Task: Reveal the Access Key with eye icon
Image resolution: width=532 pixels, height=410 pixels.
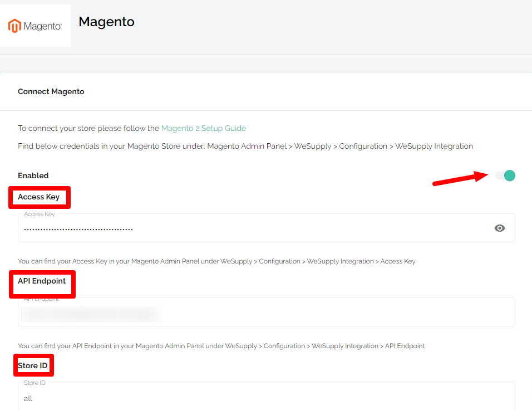Action: point(499,228)
